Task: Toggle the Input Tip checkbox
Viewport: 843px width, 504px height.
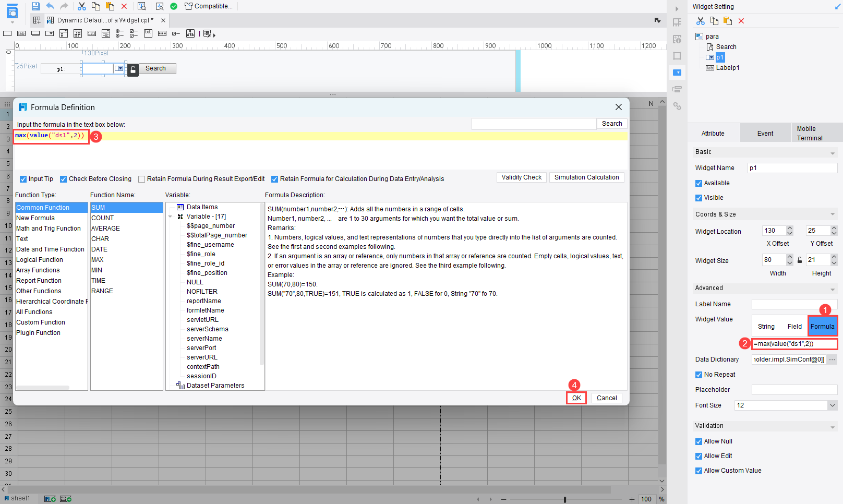Action: pos(23,179)
